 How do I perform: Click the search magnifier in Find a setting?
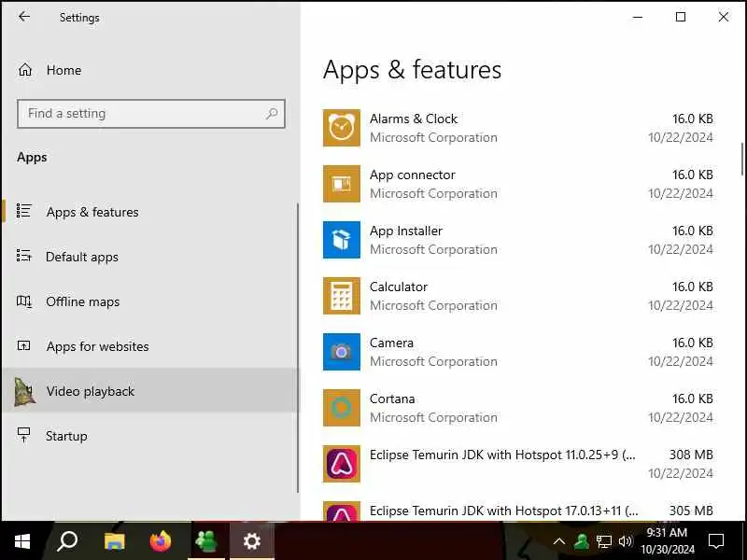[272, 113]
